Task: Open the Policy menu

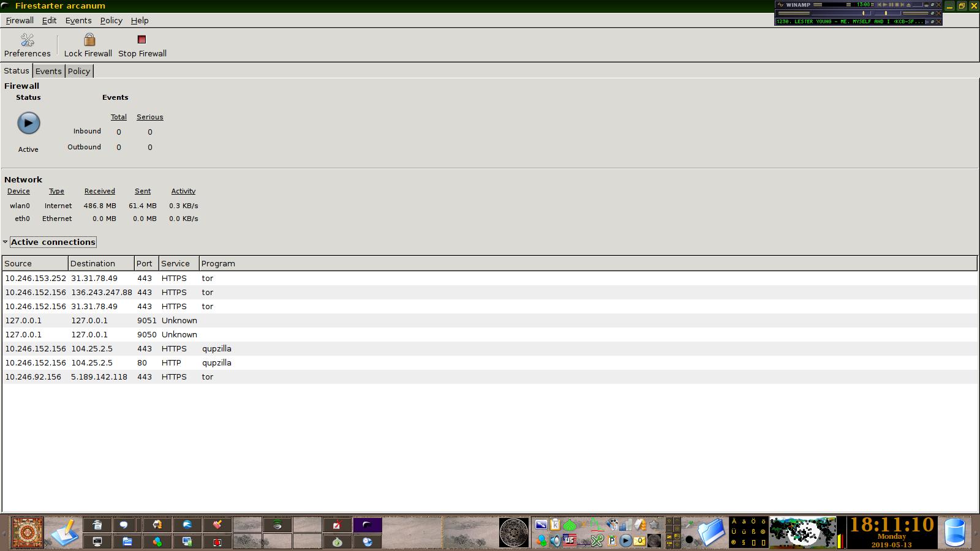Action: pyautogui.click(x=111, y=20)
